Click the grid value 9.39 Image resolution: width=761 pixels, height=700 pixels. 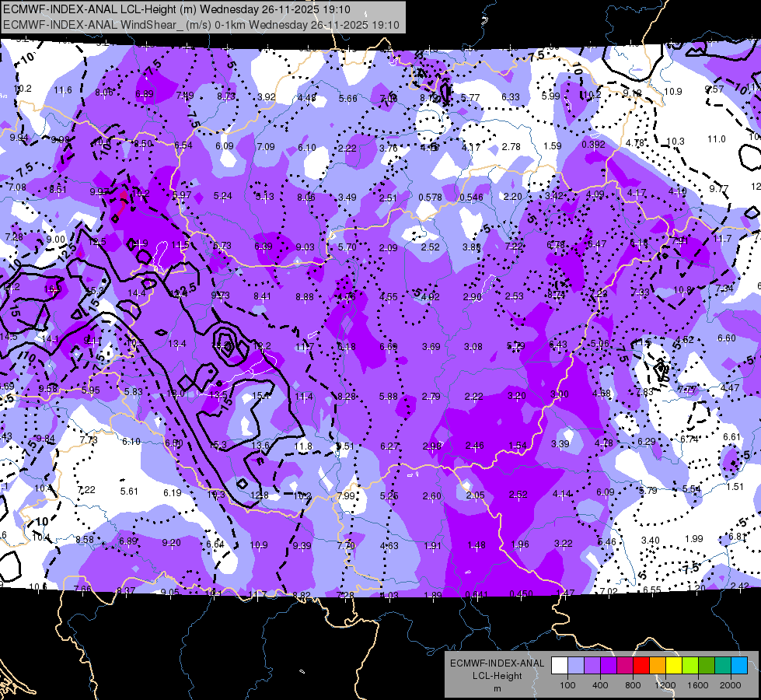pyautogui.click(x=302, y=546)
